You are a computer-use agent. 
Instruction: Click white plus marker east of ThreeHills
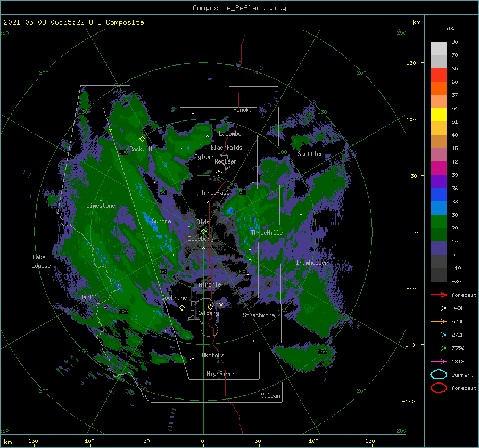point(301,214)
